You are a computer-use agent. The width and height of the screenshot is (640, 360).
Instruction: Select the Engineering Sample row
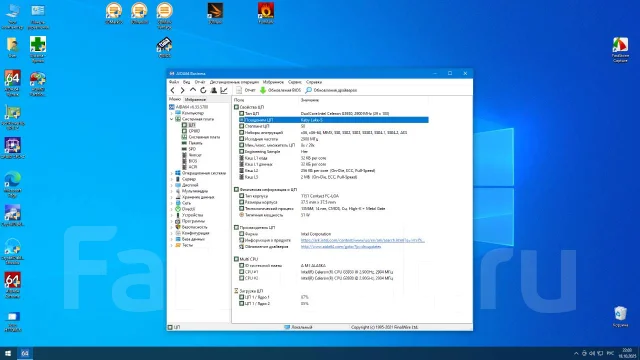tap(334, 151)
